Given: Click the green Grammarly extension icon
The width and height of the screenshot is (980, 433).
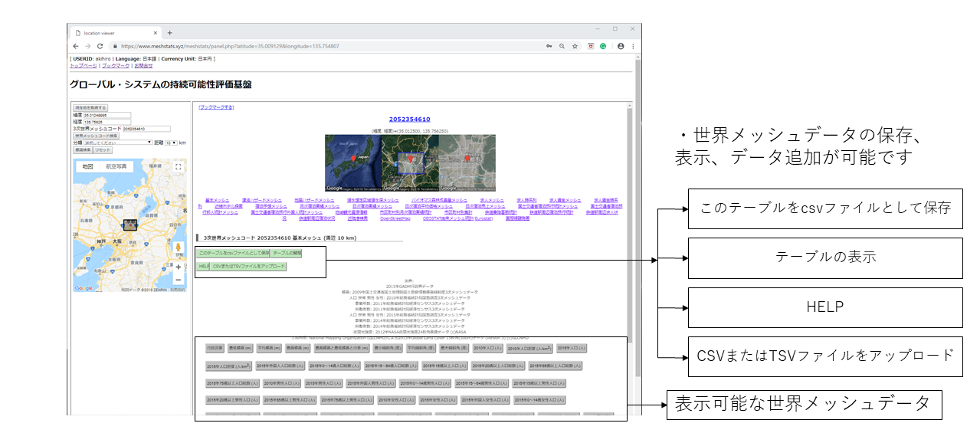Looking at the screenshot, I should click(x=603, y=46).
